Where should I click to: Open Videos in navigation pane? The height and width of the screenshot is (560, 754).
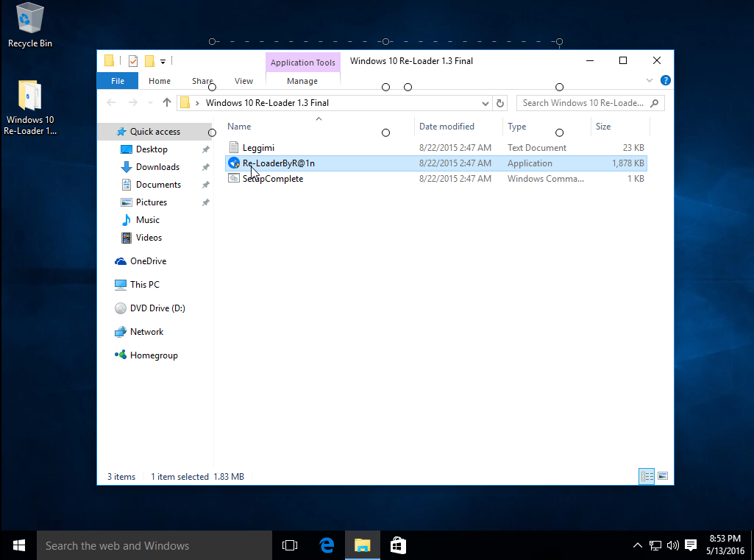pos(149,238)
